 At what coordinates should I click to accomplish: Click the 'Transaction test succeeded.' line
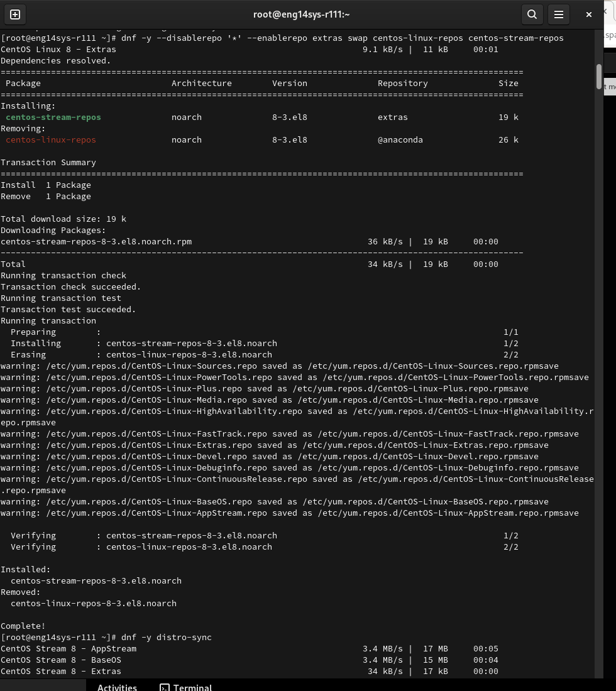(x=69, y=310)
